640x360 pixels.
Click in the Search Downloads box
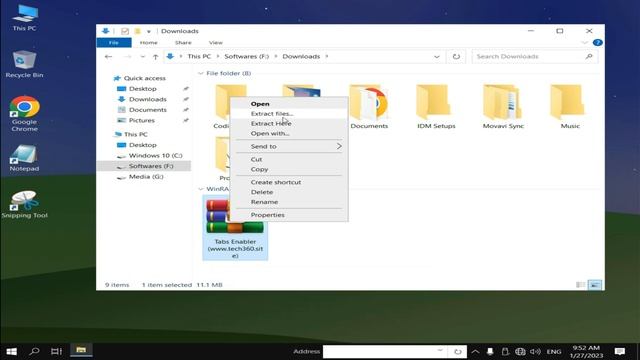pos(535,57)
